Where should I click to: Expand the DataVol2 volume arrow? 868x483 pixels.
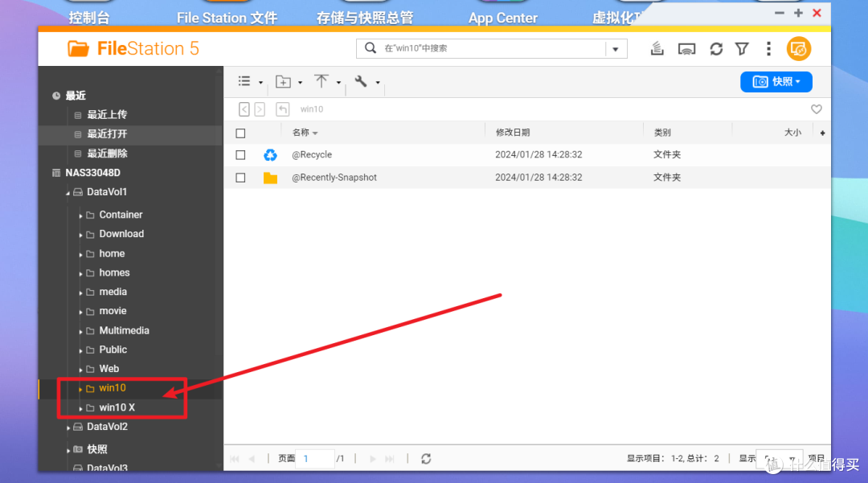tap(68, 428)
